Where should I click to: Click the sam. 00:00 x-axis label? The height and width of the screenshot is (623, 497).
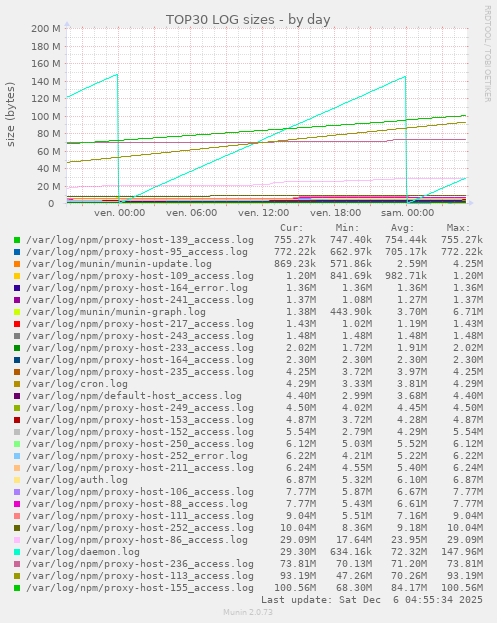pyautogui.click(x=407, y=213)
